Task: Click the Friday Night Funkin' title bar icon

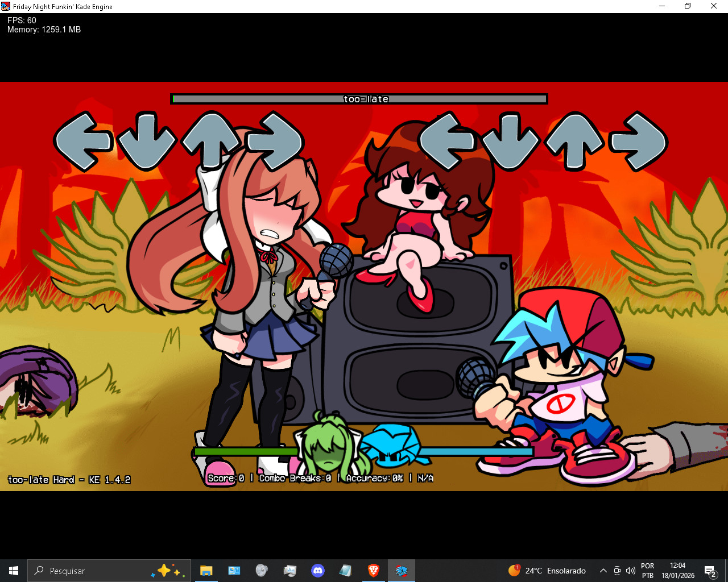Action: 6,6
